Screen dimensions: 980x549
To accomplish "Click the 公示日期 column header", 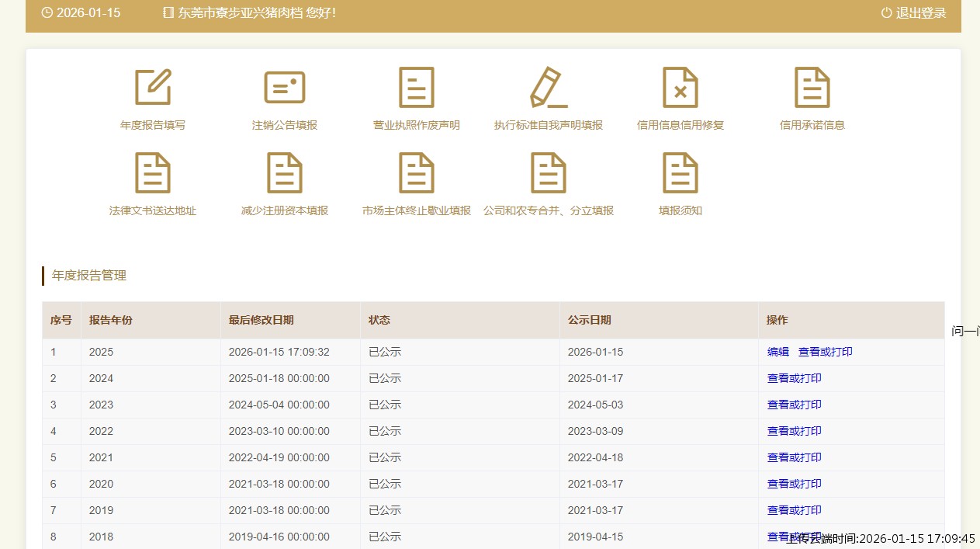I will (589, 320).
